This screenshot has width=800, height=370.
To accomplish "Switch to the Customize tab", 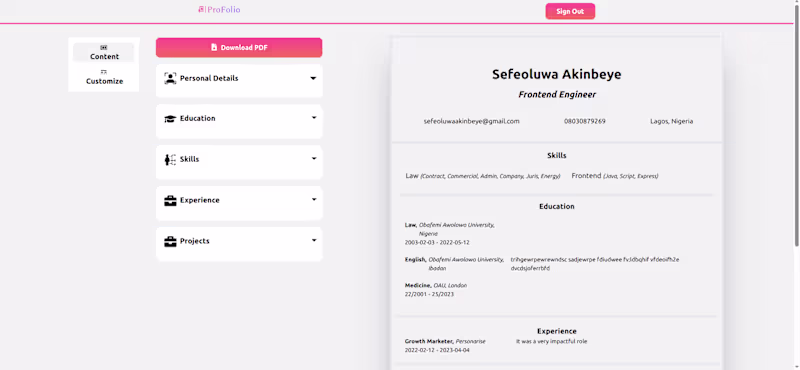I will pos(104,77).
